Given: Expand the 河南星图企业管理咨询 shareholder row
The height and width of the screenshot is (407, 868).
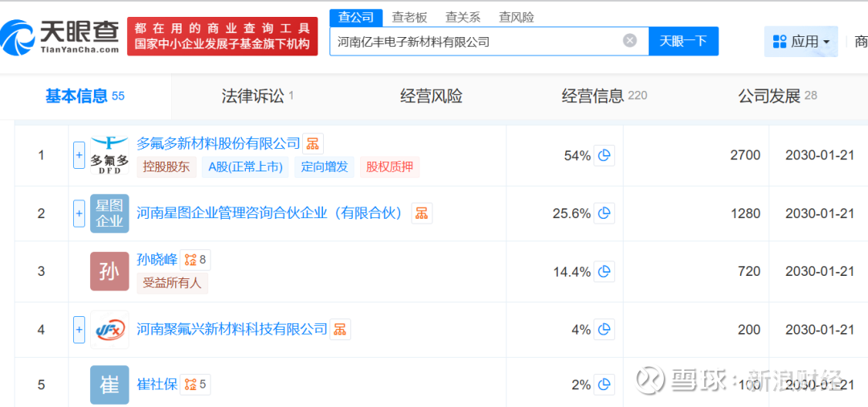Looking at the screenshot, I should coord(79,213).
